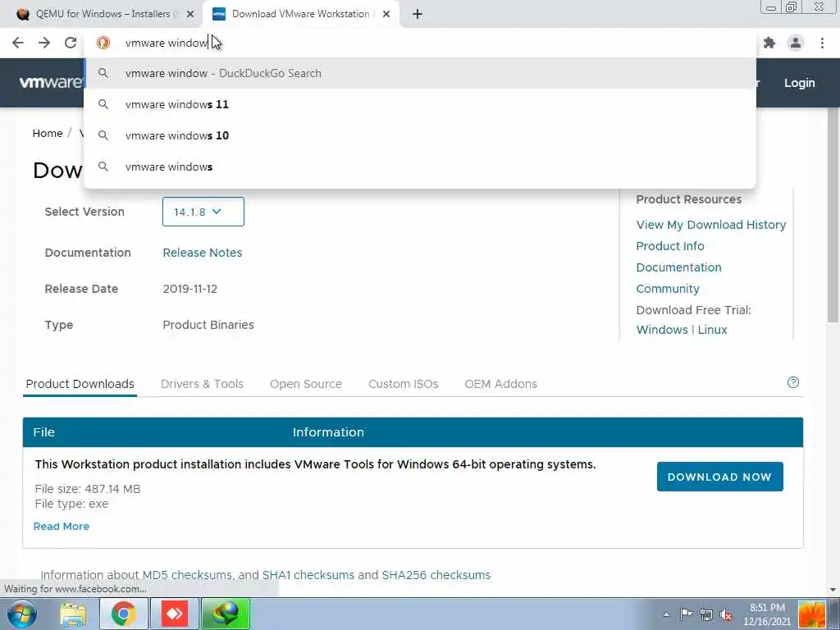Open the Chrome extensions puzzle icon

769,43
